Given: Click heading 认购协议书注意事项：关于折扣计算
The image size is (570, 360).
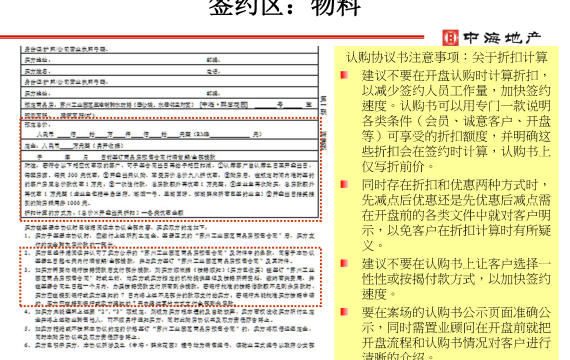Looking at the screenshot, I should click(446, 57).
